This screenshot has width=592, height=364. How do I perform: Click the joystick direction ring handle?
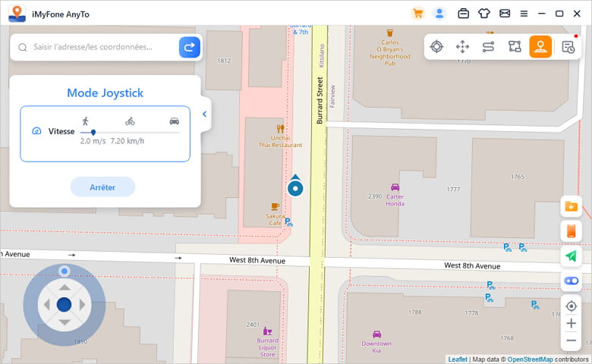tap(65, 271)
